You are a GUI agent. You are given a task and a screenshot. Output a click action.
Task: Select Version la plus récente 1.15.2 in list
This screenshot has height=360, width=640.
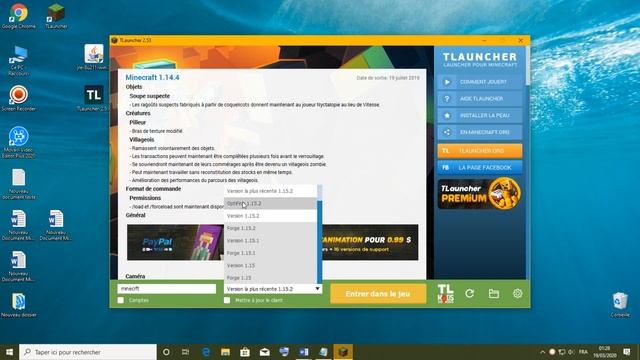pyautogui.click(x=270, y=191)
